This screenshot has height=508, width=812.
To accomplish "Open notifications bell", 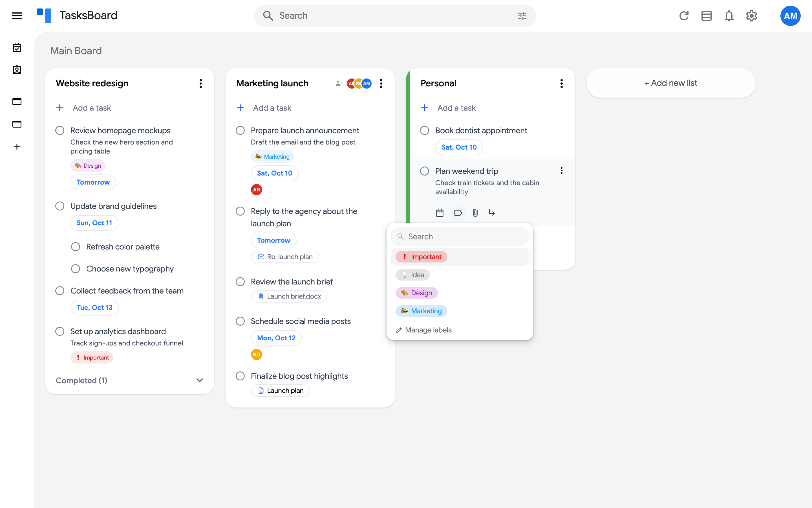I will [x=729, y=16].
